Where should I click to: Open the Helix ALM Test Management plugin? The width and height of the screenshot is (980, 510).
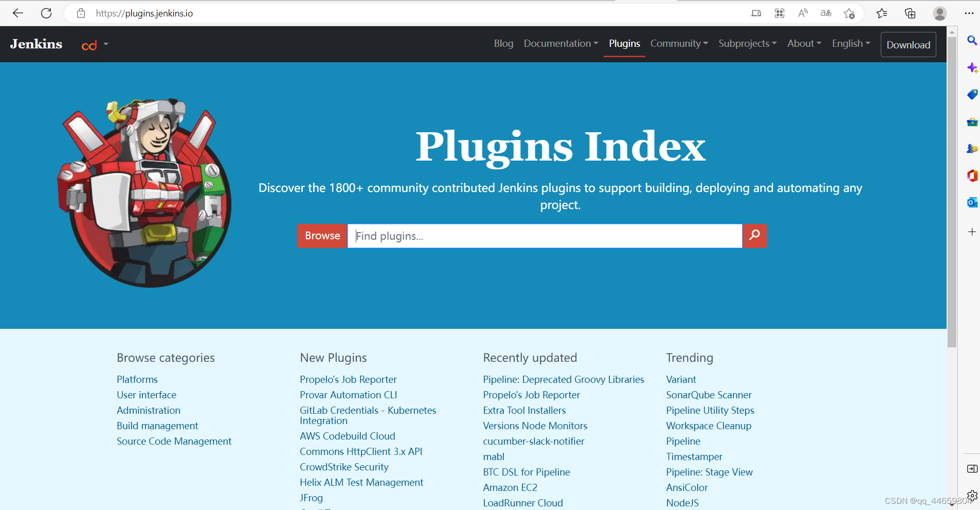[x=361, y=482]
